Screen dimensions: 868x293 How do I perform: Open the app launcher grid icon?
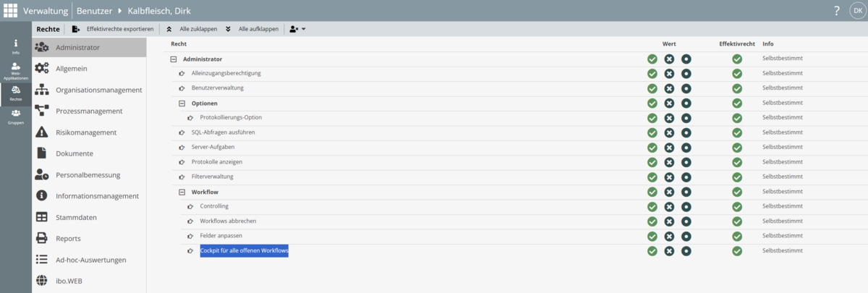(x=11, y=11)
